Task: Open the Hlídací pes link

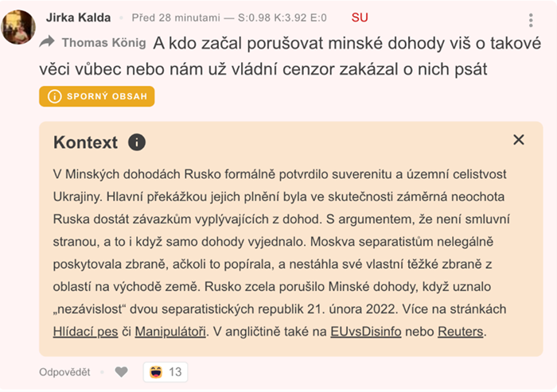Action: pos(88,331)
